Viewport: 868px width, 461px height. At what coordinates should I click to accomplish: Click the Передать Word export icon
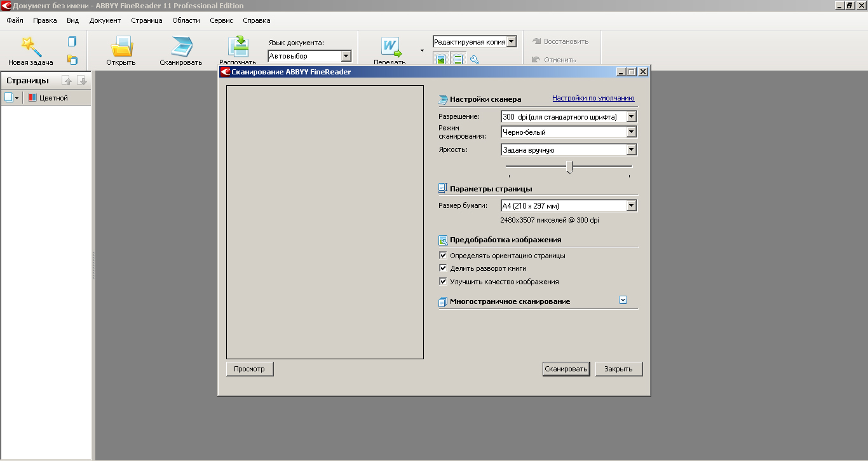tap(390, 46)
